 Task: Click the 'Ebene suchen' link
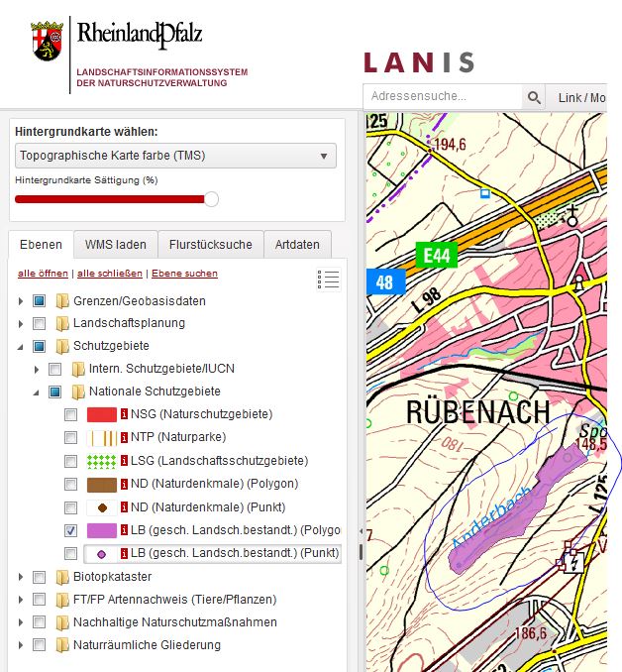[x=184, y=274]
